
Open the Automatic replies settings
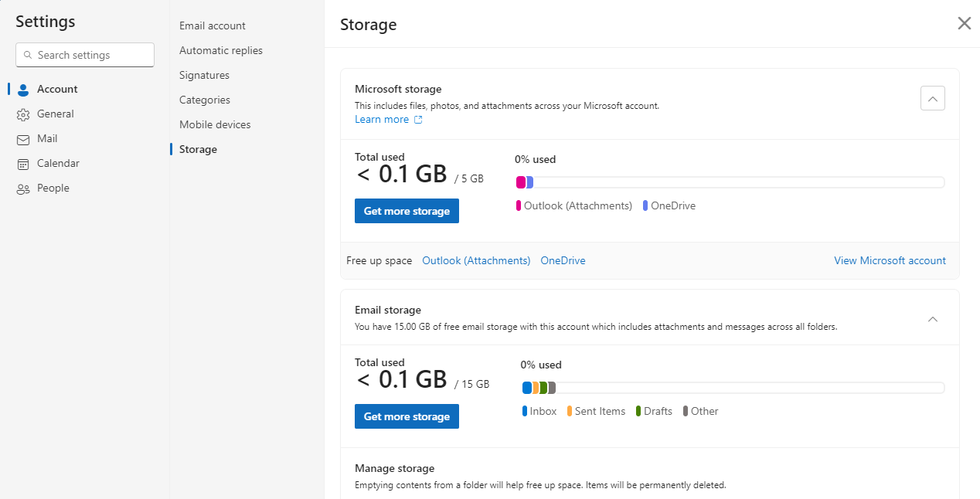click(x=221, y=50)
